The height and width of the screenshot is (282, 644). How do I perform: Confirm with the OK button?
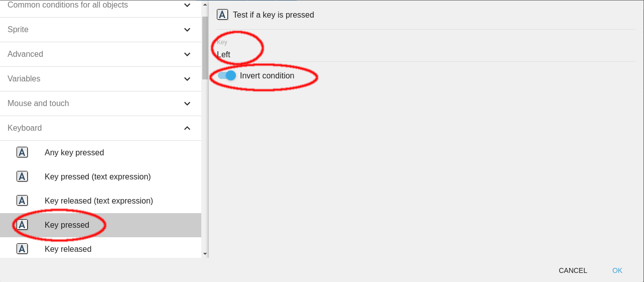[x=617, y=270]
